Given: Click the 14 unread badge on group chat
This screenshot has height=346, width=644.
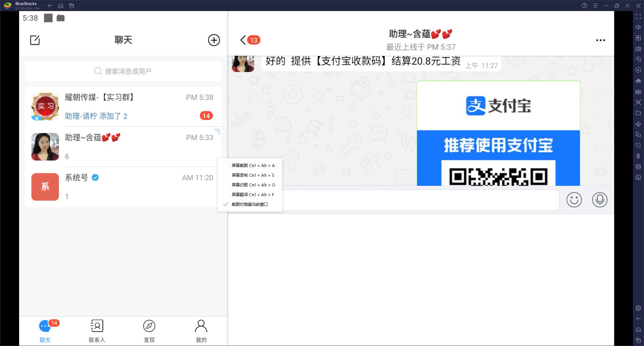Looking at the screenshot, I should pyautogui.click(x=206, y=116).
